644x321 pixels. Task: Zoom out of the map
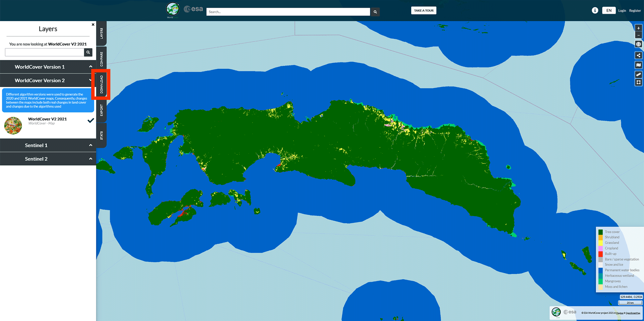pyautogui.click(x=638, y=36)
